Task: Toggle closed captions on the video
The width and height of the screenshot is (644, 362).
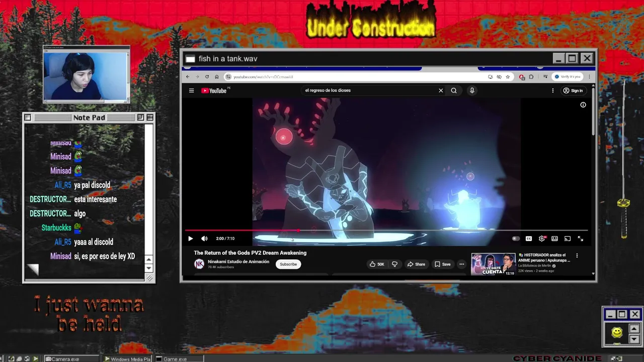Action: [529, 239]
